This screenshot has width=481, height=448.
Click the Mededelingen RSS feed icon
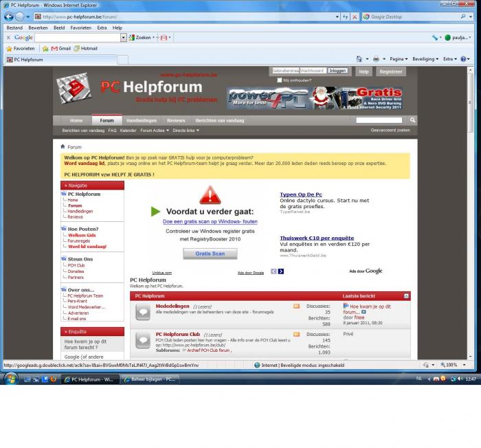(296, 306)
